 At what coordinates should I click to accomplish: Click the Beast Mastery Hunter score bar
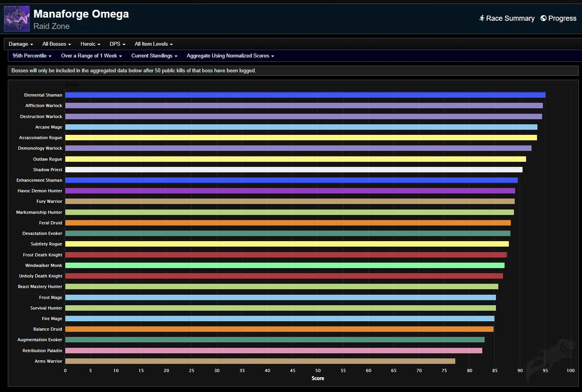[282, 286]
